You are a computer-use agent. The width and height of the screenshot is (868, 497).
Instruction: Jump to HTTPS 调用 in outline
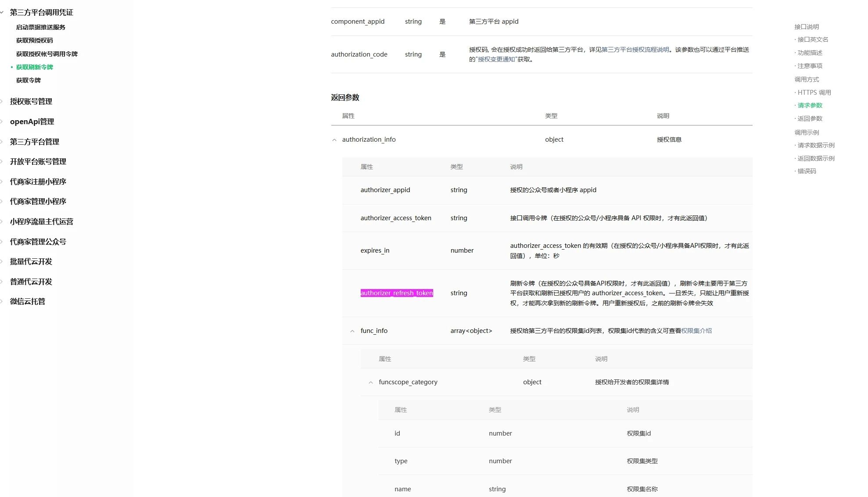pos(814,93)
